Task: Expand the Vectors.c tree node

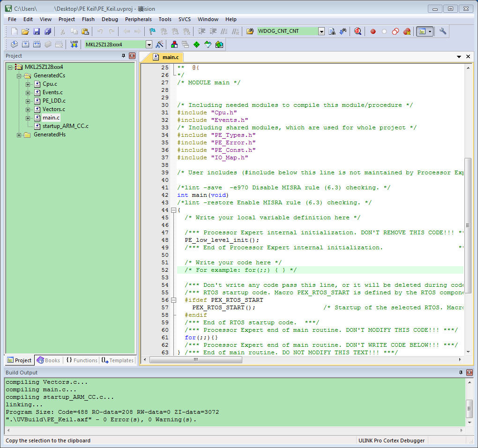Action: tap(28, 110)
